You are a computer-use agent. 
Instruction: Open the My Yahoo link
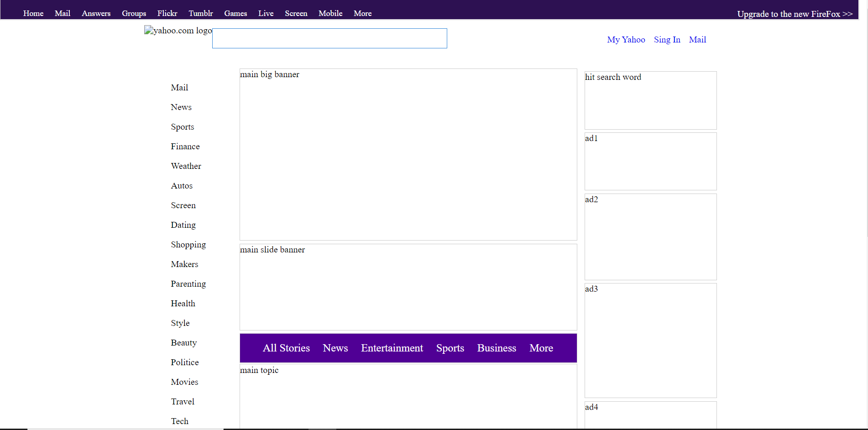point(626,40)
